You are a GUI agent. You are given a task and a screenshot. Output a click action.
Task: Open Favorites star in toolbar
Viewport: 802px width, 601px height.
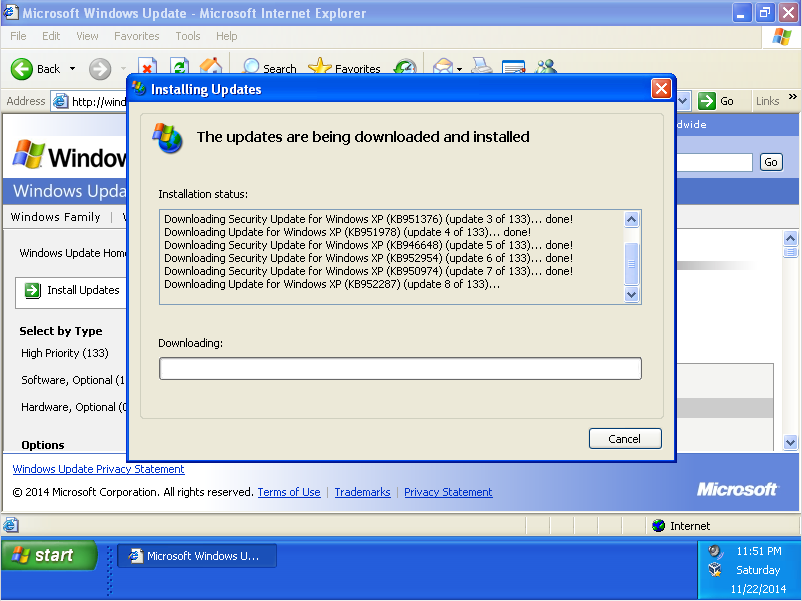tap(344, 68)
